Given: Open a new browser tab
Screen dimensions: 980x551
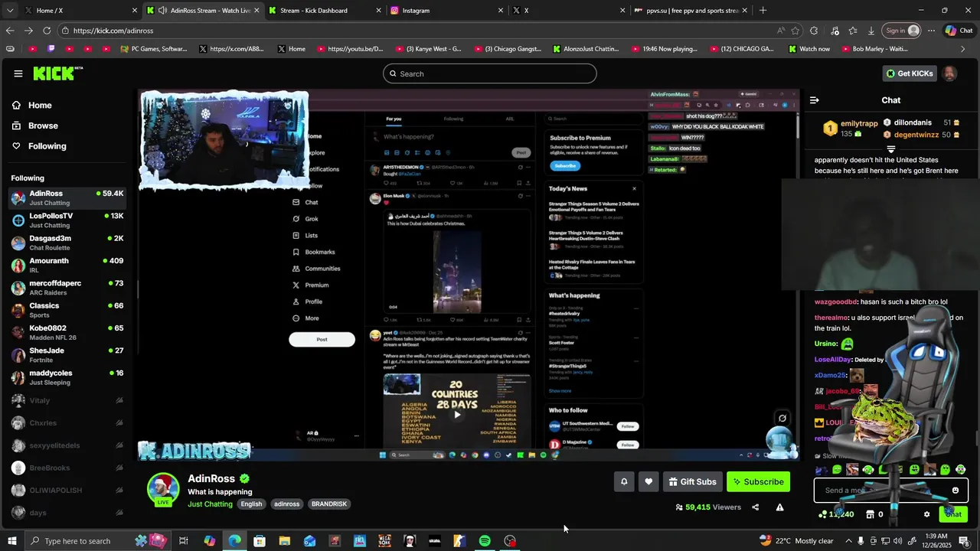Looking at the screenshot, I should [x=763, y=10].
